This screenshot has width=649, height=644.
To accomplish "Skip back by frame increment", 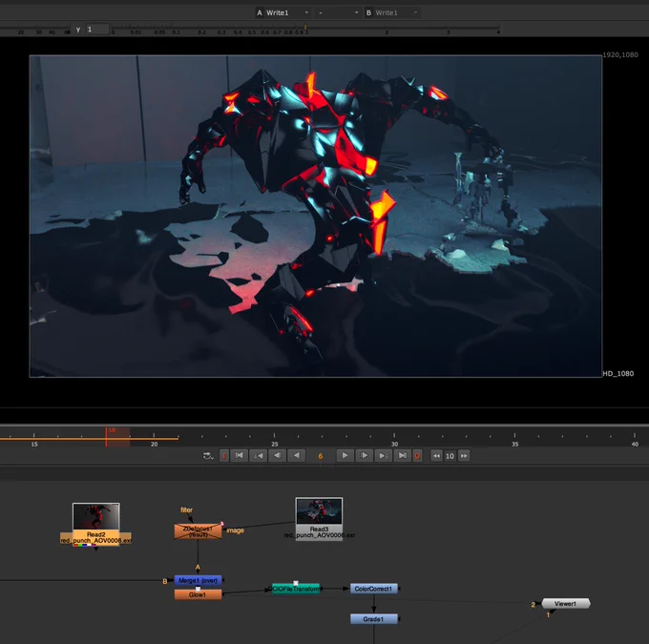I will (x=436, y=456).
